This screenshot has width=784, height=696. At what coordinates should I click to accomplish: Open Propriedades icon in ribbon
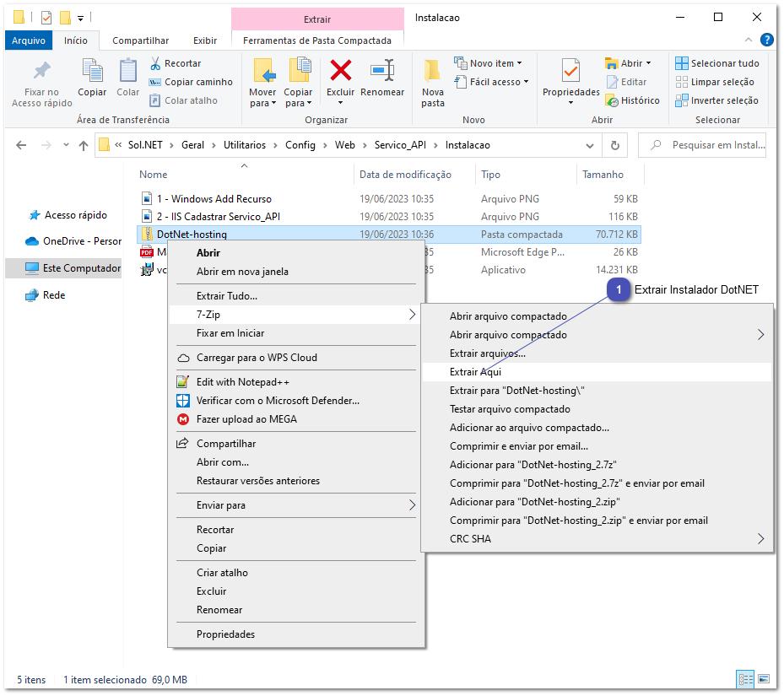[x=570, y=71]
